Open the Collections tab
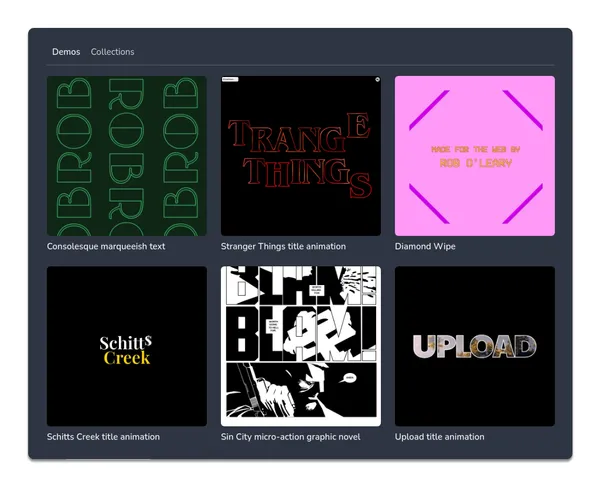The height and width of the screenshot is (487, 600). point(112,52)
